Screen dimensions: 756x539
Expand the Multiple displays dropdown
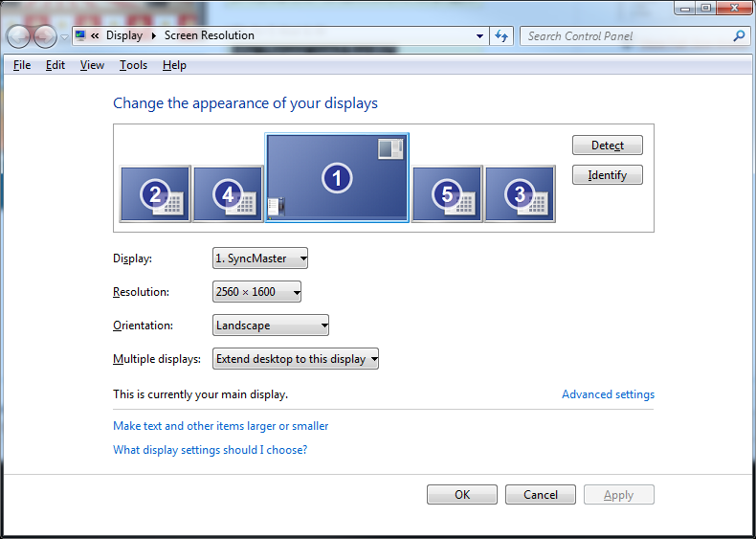pos(296,359)
